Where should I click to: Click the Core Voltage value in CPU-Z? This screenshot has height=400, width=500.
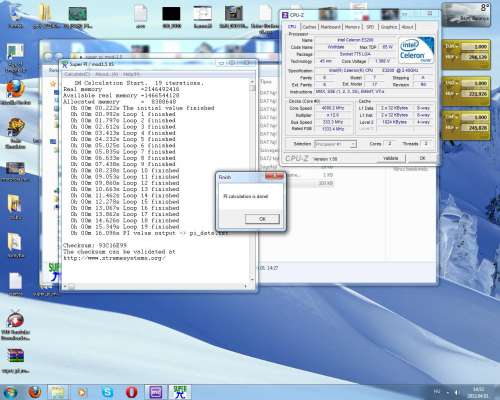click(382, 61)
